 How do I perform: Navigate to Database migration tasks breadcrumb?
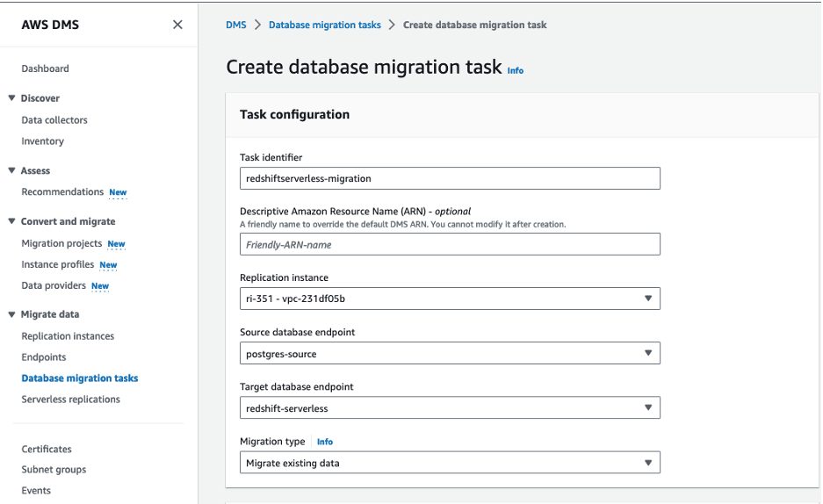(325, 25)
